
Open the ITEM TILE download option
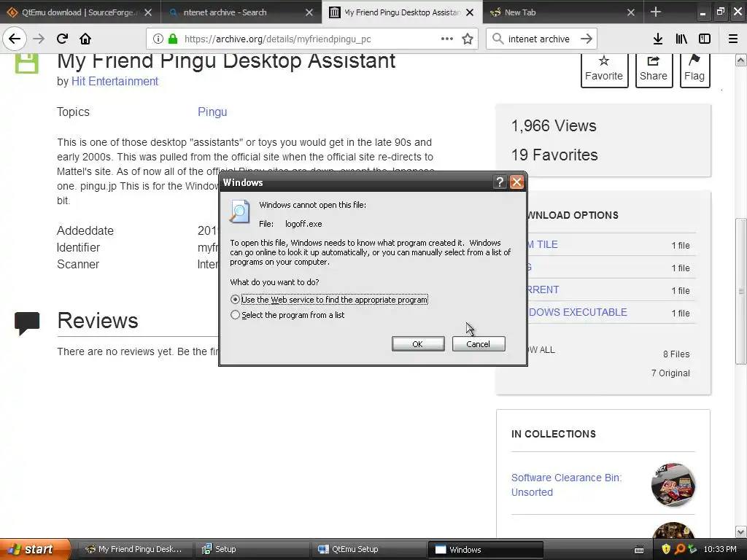(543, 245)
